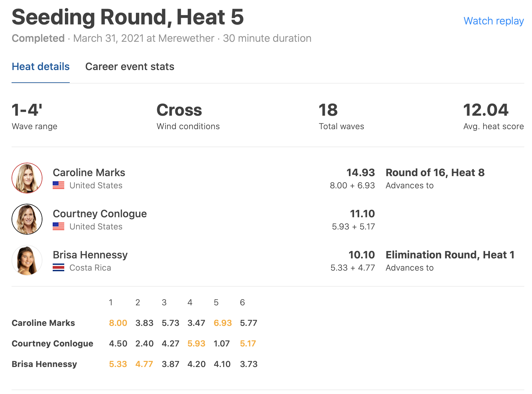Open the Watch replay link

tap(493, 21)
